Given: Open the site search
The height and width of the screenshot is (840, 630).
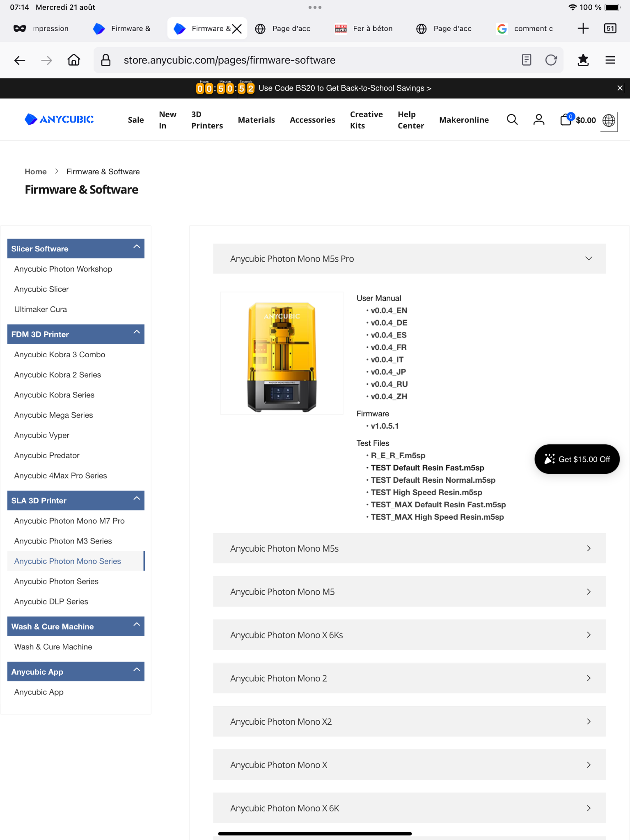Looking at the screenshot, I should click(x=512, y=120).
